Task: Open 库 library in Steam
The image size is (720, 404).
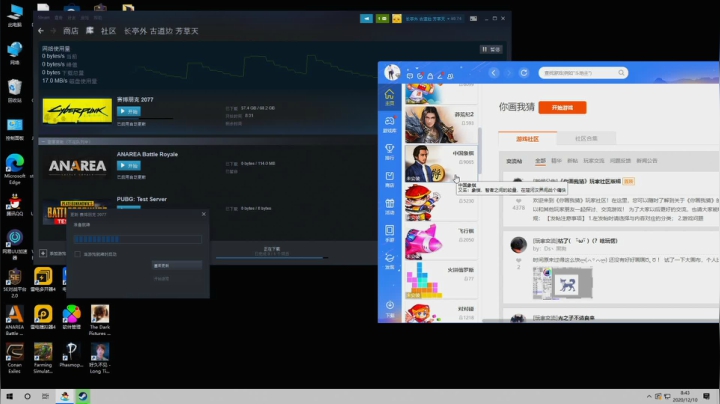Action: [90, 31]
